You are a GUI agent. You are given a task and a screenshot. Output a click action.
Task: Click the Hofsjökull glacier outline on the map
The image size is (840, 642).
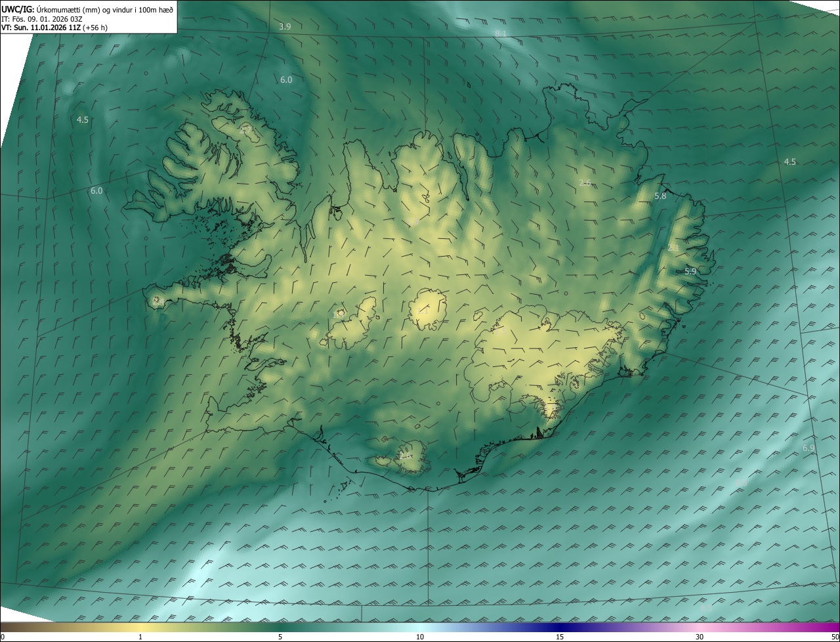427,310
